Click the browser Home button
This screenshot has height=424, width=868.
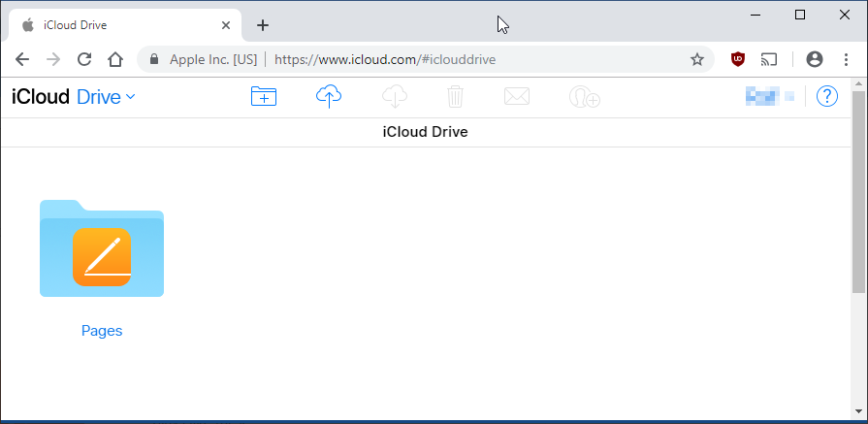click(x=115, y=59)
